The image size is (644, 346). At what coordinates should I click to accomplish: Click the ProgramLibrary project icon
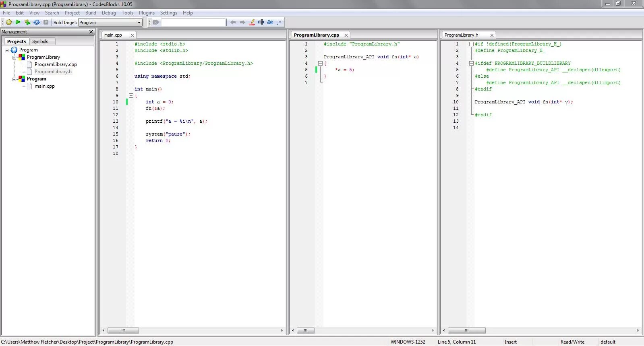click(22, 57)
